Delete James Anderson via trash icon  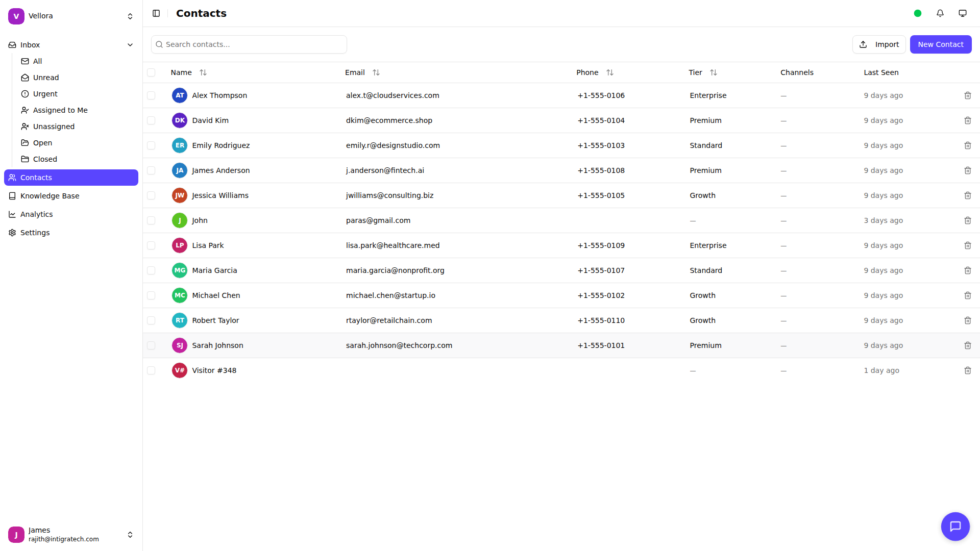click(x=968, y=170)
